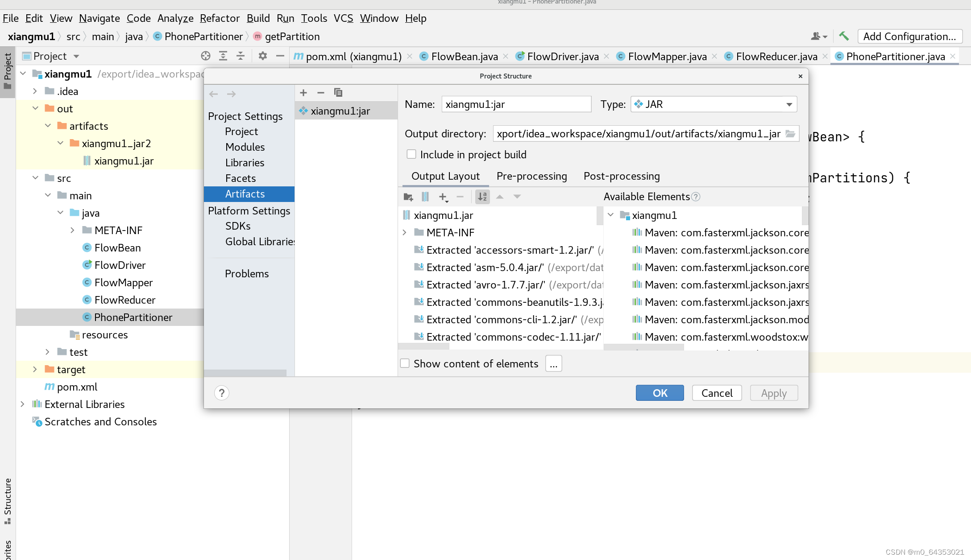The height and width of the screenshot is (560, 971).
Task: Collapse the xiangmu1 available elements node
Action: click(x=611, y=215)
